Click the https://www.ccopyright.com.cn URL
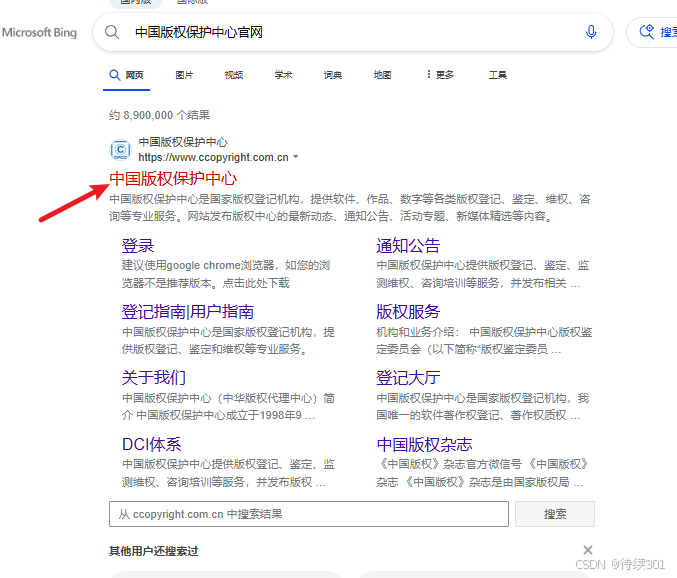 [213, 157]
